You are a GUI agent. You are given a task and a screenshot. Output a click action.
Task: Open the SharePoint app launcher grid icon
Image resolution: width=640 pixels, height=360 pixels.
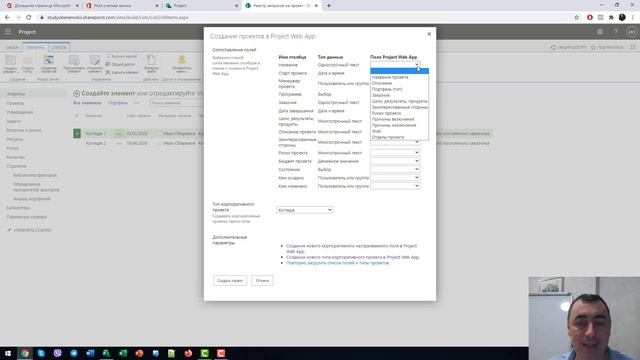pos(8,31)
